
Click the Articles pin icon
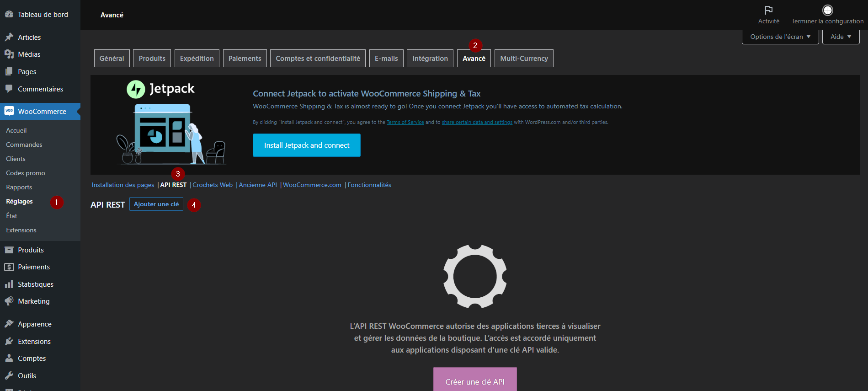tap(9, 37)
